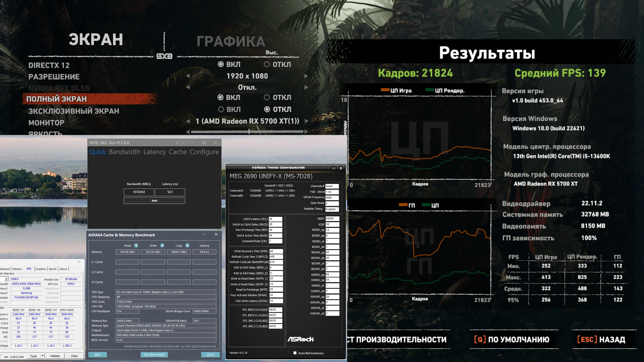Click the brightness slider handle in game settings
Image resolution: width=644 pixels, height=362 pixels.
(x=249, y=131)
